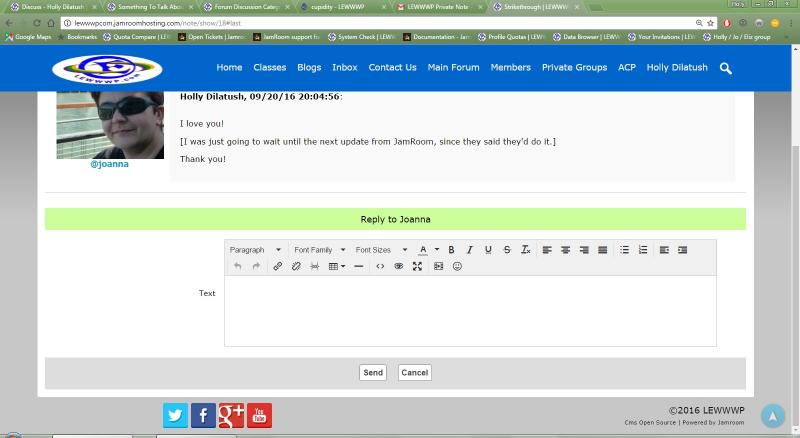The width and height of the screenshot is (800, 438).
Task: Open the Private Groups menu item
Action: [x=574, y=68]
